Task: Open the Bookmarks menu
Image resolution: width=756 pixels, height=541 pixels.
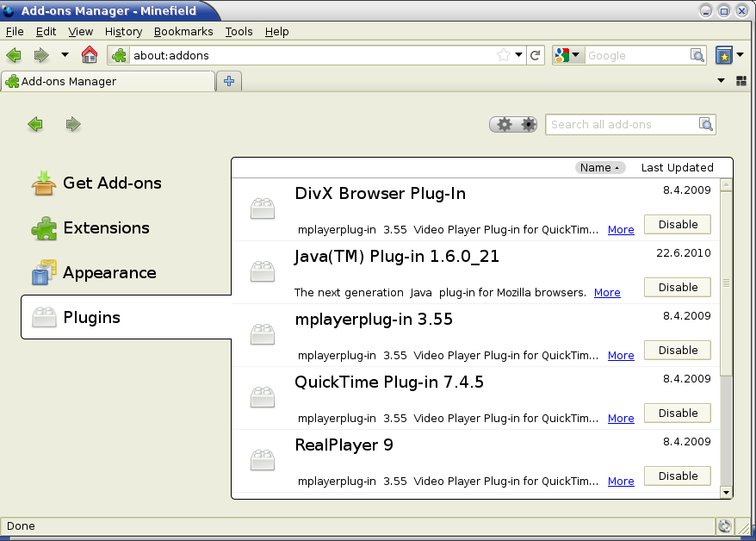Action: point(183,31)
